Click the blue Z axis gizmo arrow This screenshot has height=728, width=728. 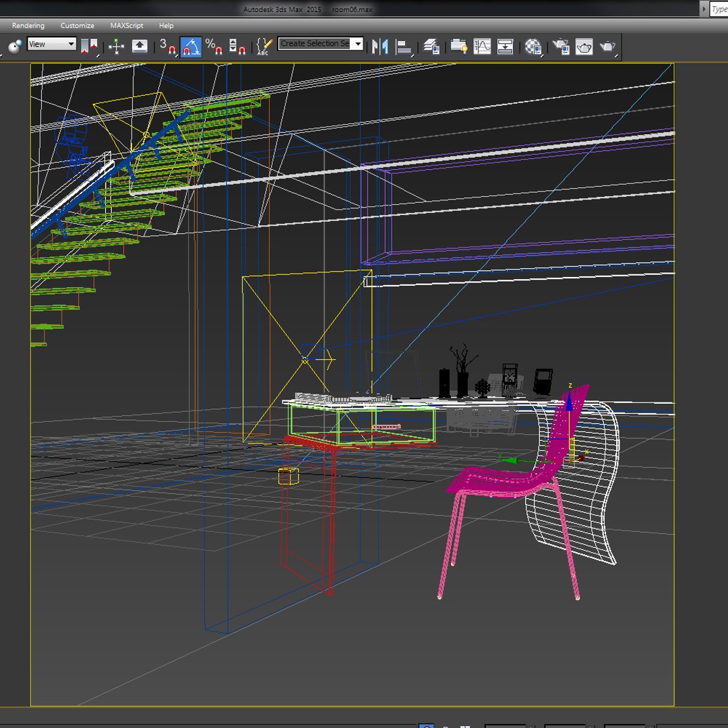[x=569, y=402]
